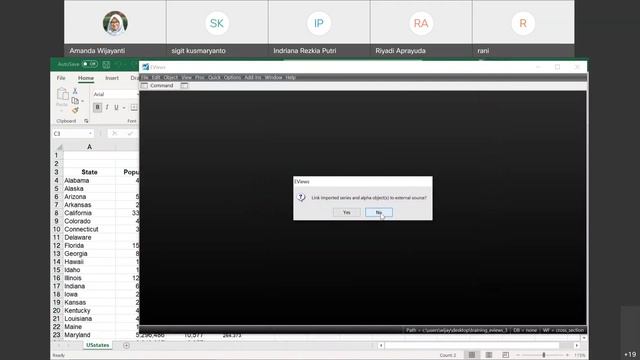Select the Connecticut cell
The image size is (640, 360).
tap(89, 229)
